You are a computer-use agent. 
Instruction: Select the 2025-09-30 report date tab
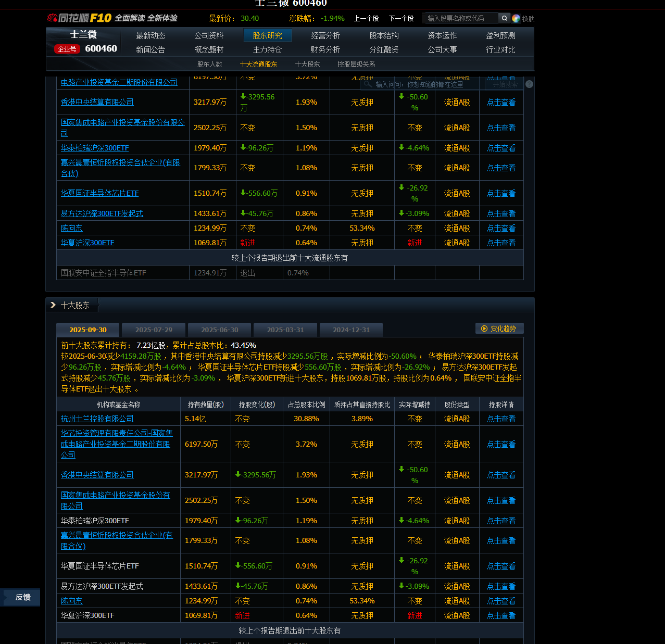pos(88,330)
